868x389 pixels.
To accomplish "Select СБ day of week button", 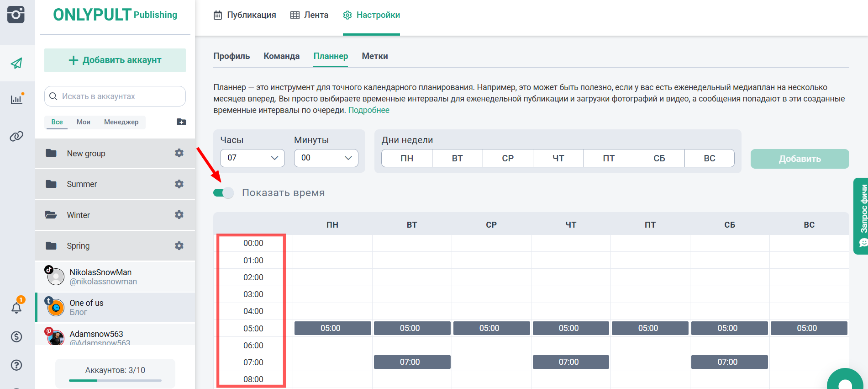I will (659, 158).
